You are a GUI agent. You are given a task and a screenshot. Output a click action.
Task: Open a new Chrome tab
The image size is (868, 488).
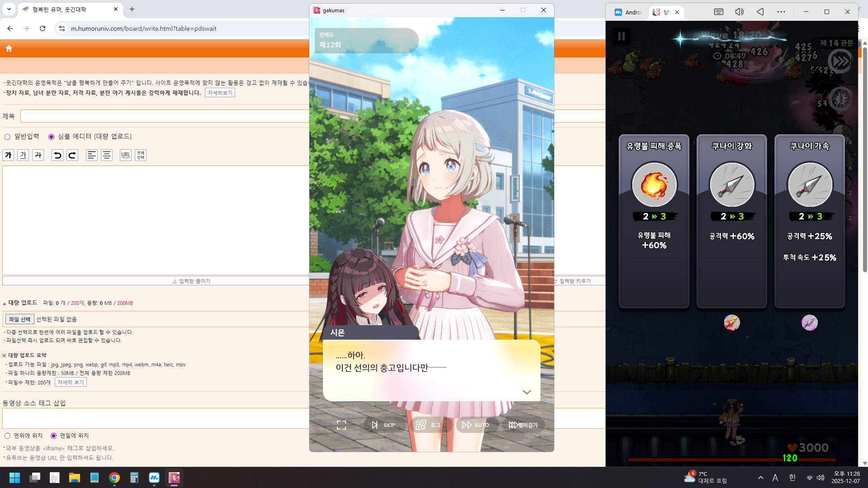pyautogui.click(x=132, y=9)
